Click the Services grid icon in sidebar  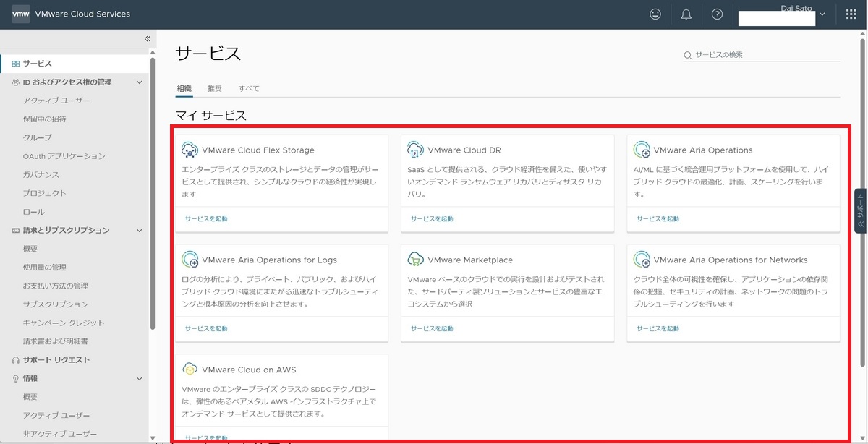click(x=16, y=64)
